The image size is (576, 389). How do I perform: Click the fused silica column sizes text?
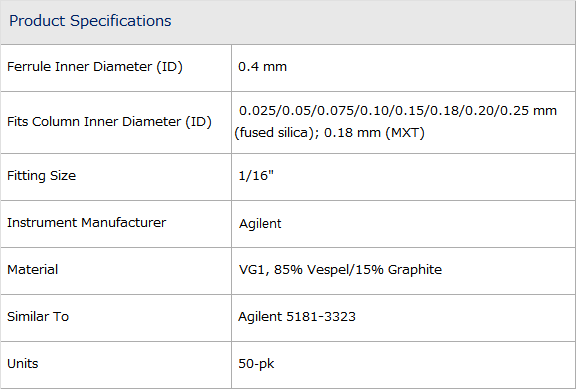coord(395,121)
